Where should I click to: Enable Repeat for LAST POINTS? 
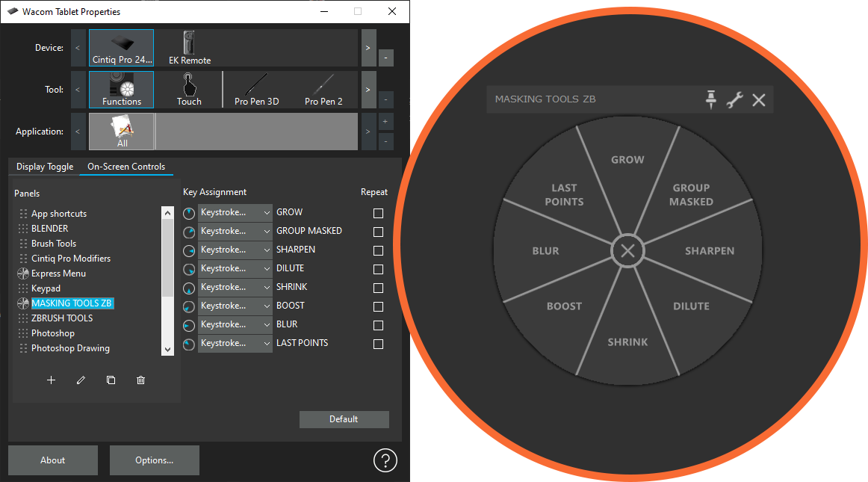pyautogui.click(x=378, y=344)
